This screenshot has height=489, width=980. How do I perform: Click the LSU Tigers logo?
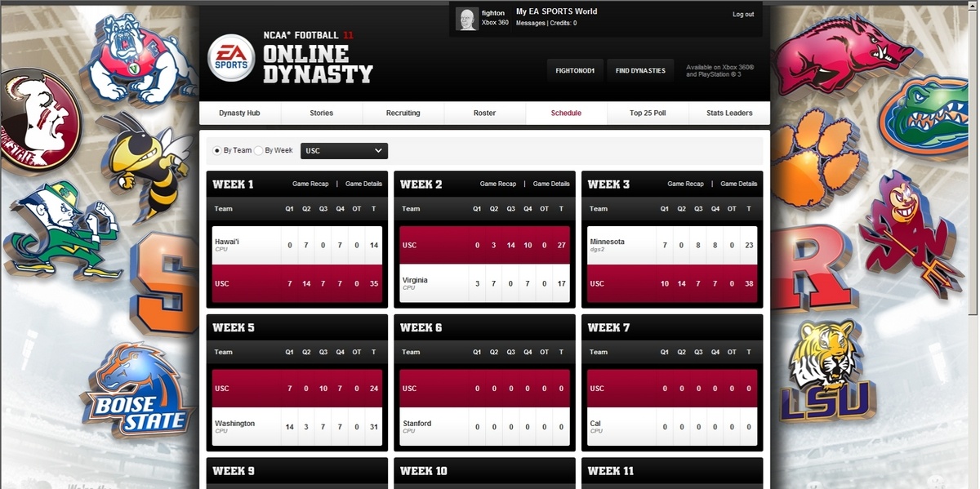click(x=826, y=371)
